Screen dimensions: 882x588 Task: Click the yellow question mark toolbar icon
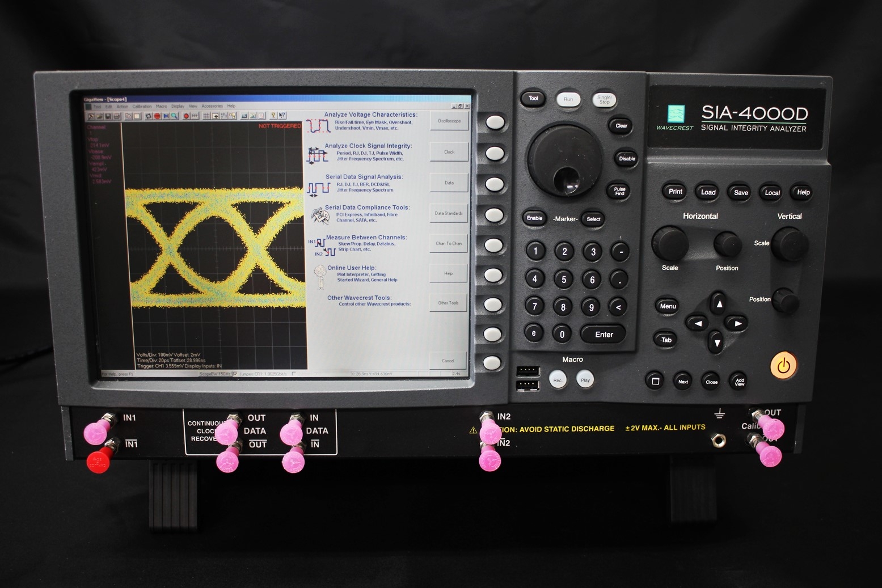[273, 116]
